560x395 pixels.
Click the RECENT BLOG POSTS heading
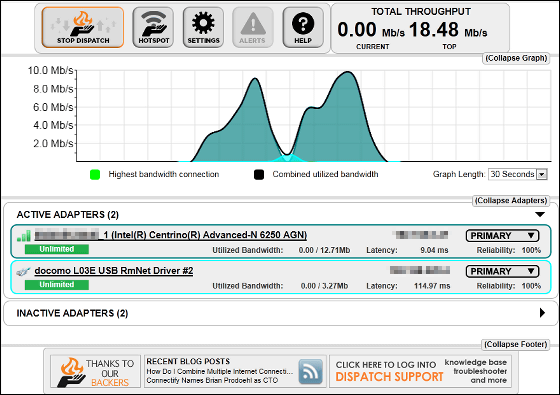[x=188, y=361]
